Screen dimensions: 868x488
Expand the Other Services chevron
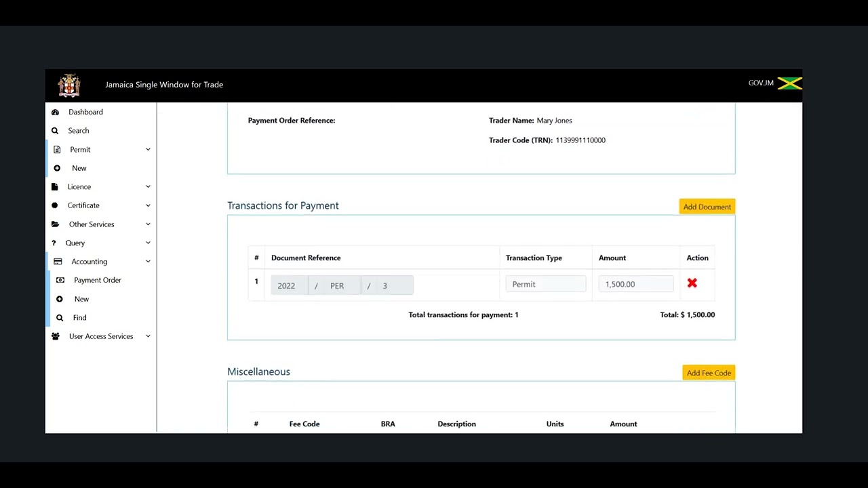pos(148,224)
